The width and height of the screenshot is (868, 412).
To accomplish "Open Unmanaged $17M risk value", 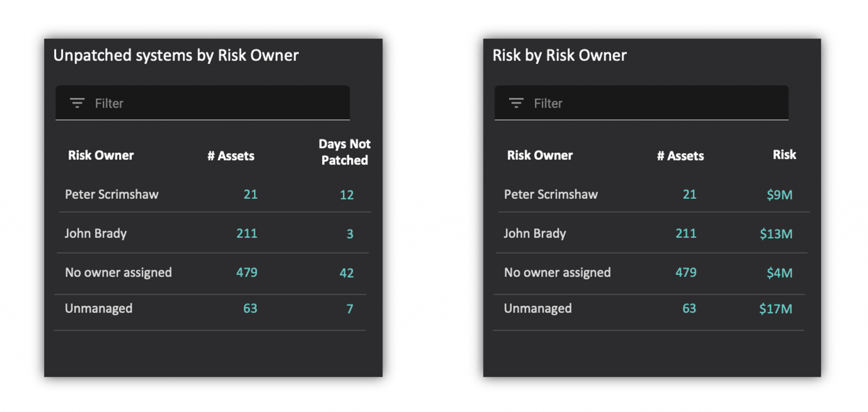I will (775, 309).
